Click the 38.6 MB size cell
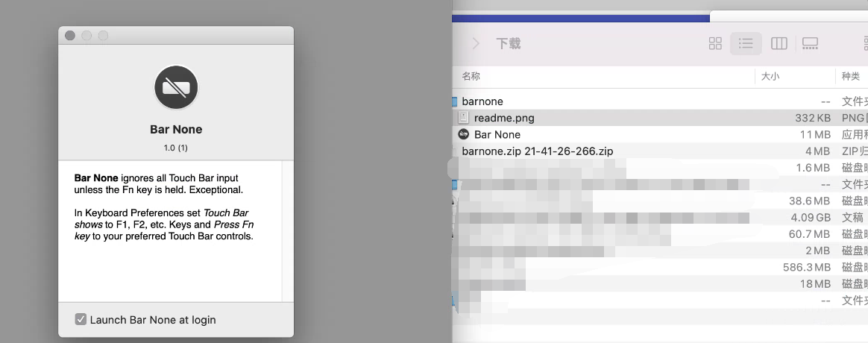This screenshot has width=868, height=343. click(x=809, y=201)
